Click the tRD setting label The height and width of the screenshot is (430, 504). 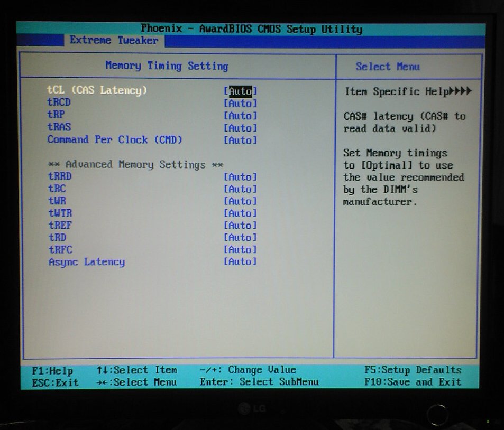58,237
